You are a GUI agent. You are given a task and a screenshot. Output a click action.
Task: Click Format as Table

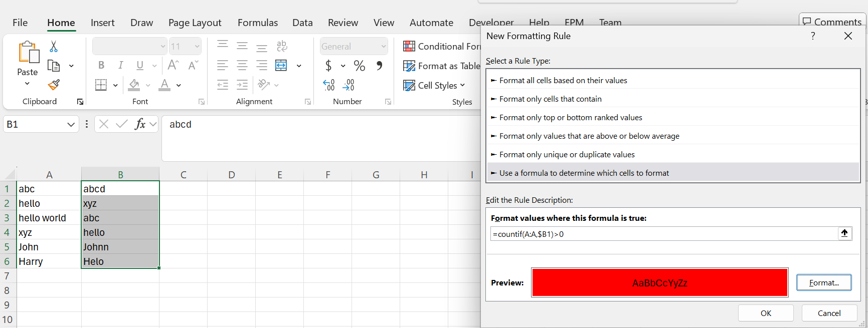(x=441, y=66)
